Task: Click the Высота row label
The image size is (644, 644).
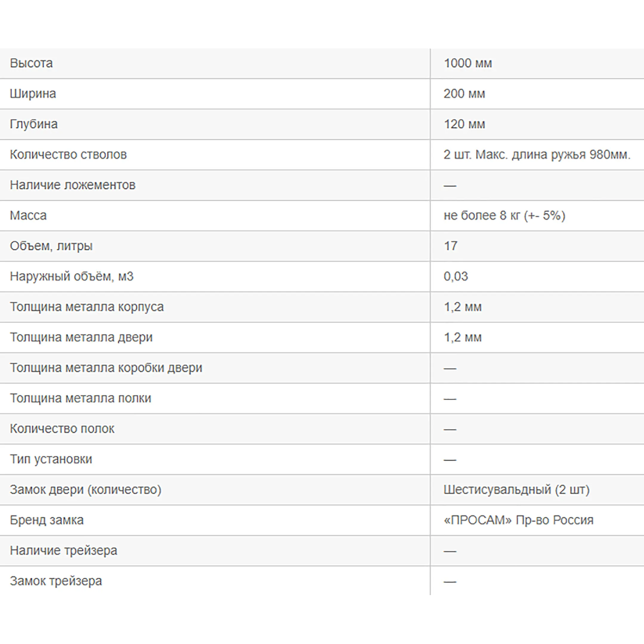Action: (x=31, y=63)
